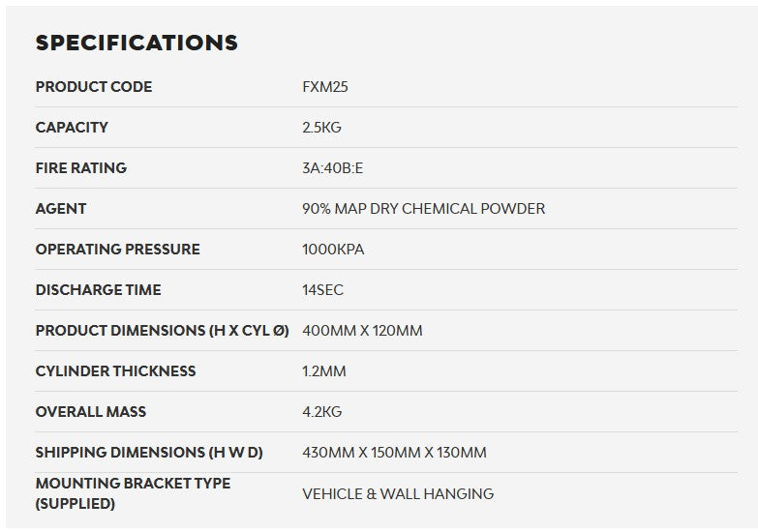Select the 400MM X 120MM dimensions value
This screenshot has width=758, height=532.
tap(362, 331)
